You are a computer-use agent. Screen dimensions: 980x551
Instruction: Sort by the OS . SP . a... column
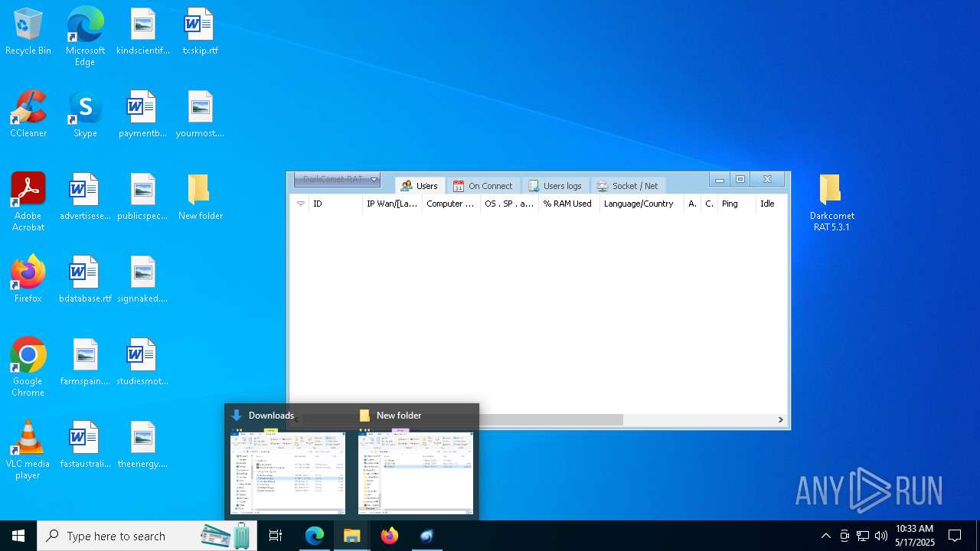tap(509, 204)
